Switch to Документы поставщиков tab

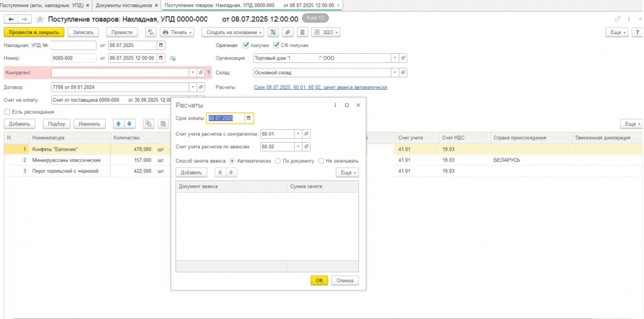click(125, 5)
